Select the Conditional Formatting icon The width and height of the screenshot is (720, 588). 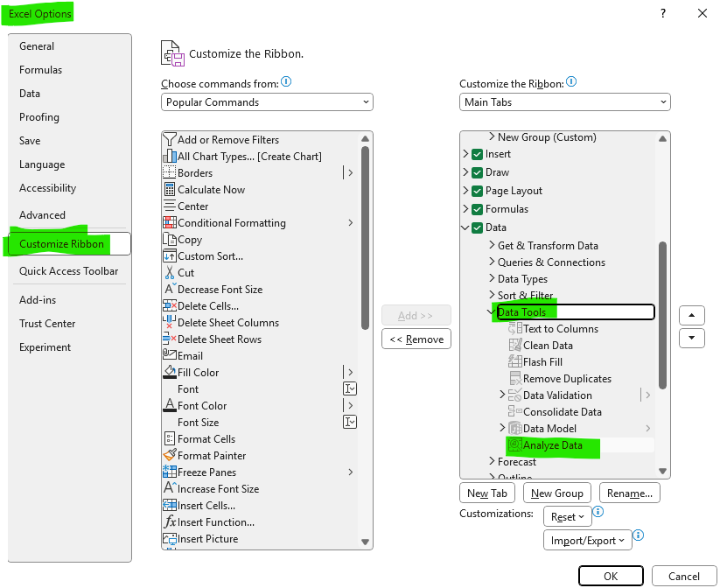click(170, 223)
